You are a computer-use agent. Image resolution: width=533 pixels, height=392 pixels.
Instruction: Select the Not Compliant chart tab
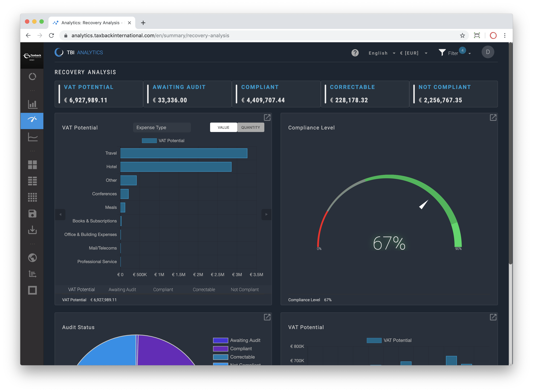tap(245, 289)
